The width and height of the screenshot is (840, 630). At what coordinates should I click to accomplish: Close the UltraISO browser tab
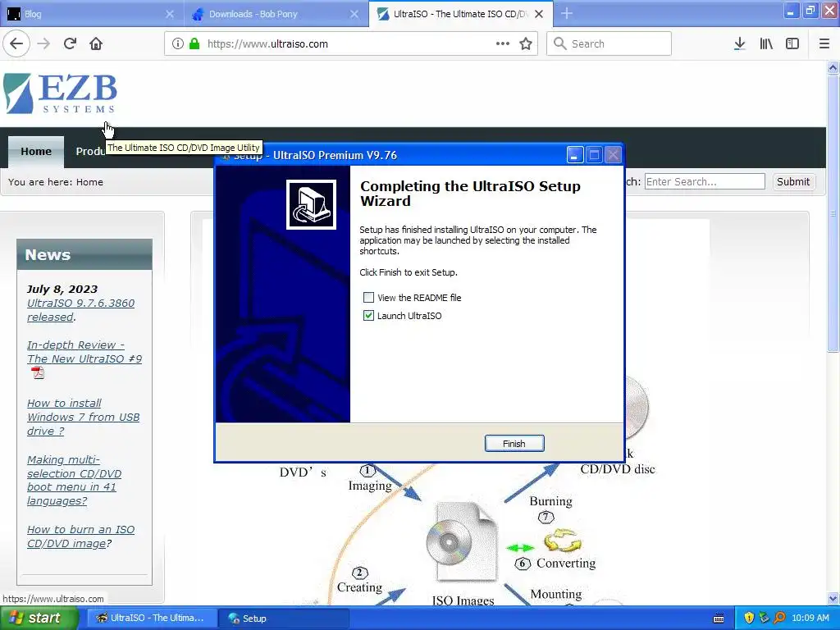[x=540, y=14]
